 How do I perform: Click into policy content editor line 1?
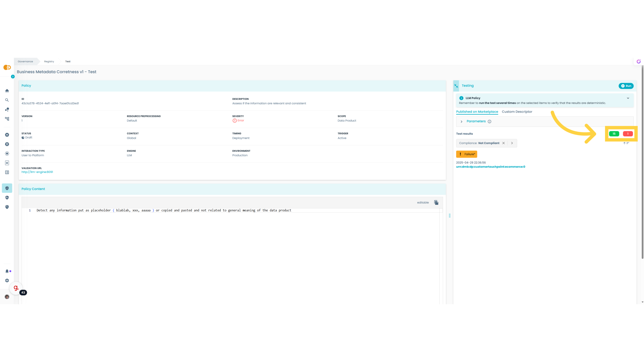[164, 210]
